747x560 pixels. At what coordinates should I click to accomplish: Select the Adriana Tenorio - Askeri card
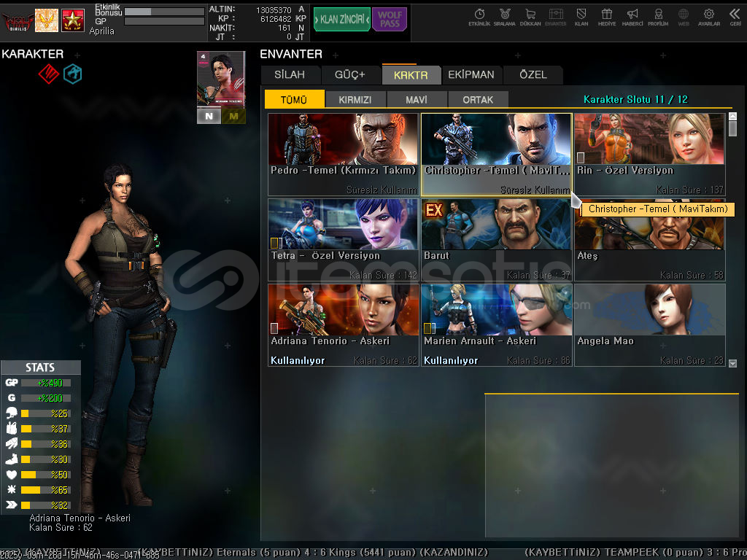[343, 325]
